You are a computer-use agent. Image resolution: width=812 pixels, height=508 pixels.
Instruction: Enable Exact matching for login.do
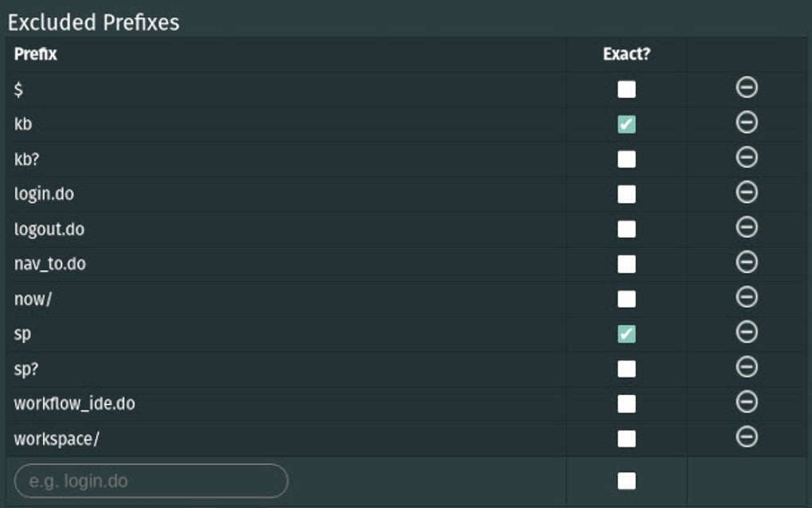(626, 193)
